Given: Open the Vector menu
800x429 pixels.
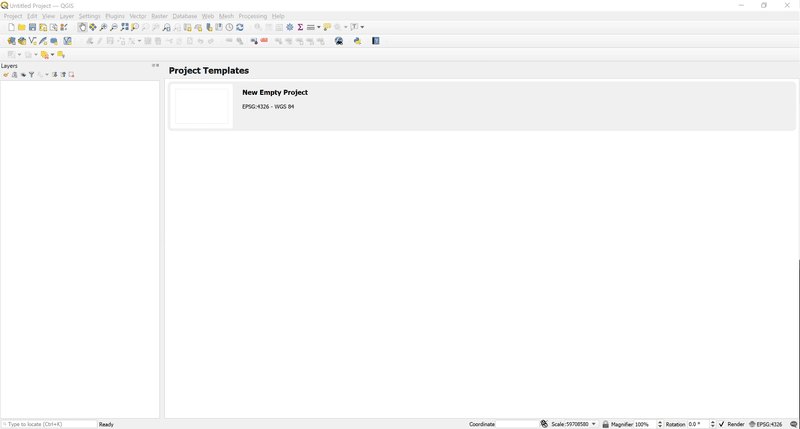Looking at the screenshot, I should (x=138, y=16).
